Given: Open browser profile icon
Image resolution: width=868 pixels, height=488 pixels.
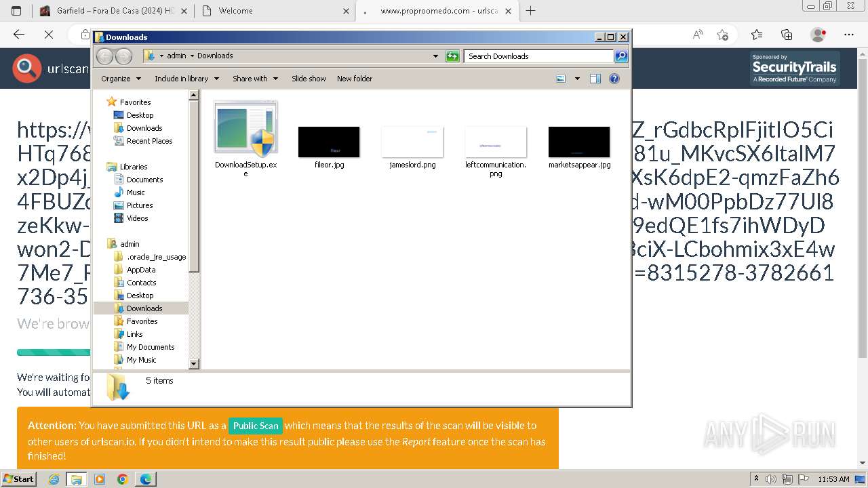Looking at the screenshot, I should [818, 35].
